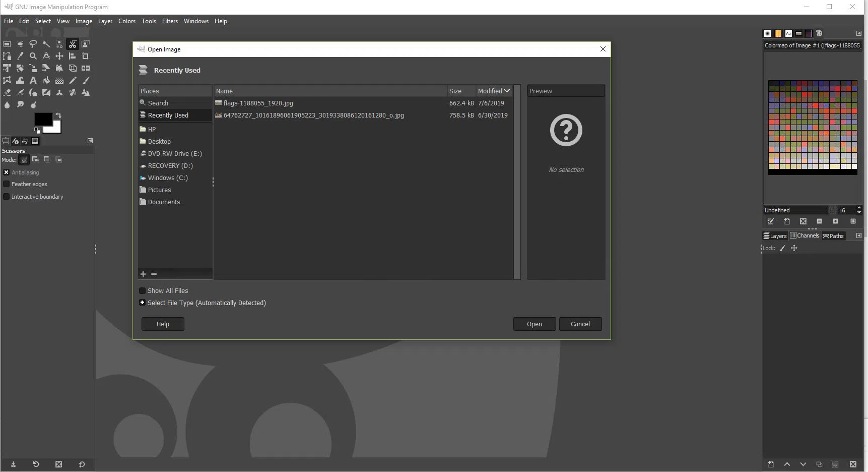The height and width of the screenshot is (472, 868).
Task: Check the Show All Files checkbox
Action: 142,291
